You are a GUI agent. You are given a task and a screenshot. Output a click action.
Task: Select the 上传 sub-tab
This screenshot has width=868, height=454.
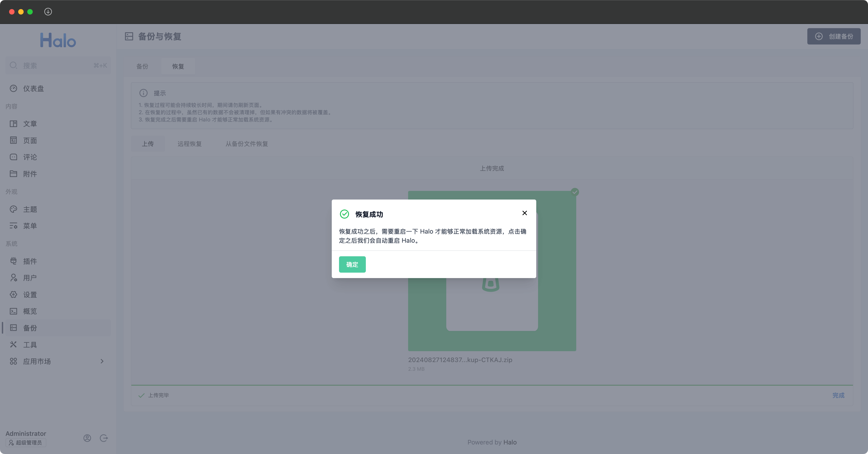148,144
